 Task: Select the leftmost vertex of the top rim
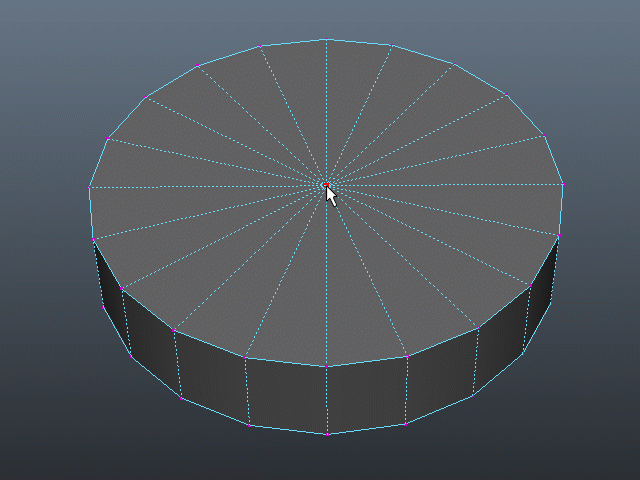click(89, 187)
